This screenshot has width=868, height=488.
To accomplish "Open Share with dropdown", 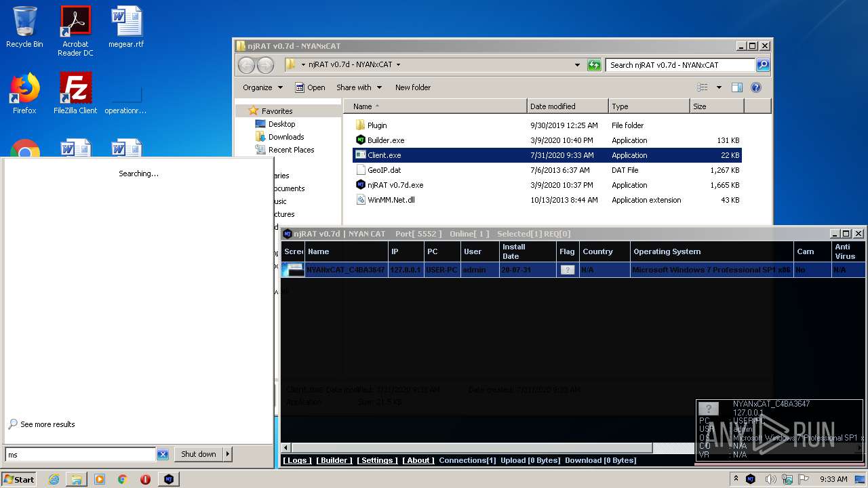I will click(x=359, y=87).
